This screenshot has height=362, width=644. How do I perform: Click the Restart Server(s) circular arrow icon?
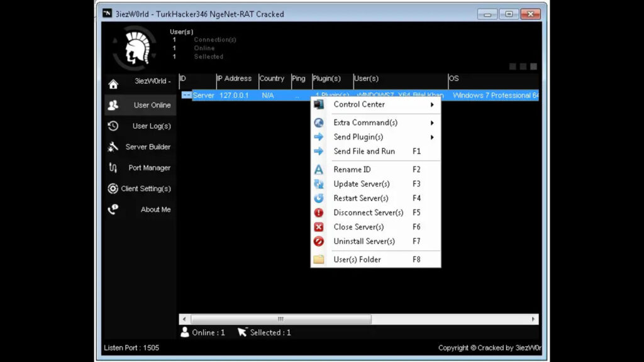click(319, 198)
